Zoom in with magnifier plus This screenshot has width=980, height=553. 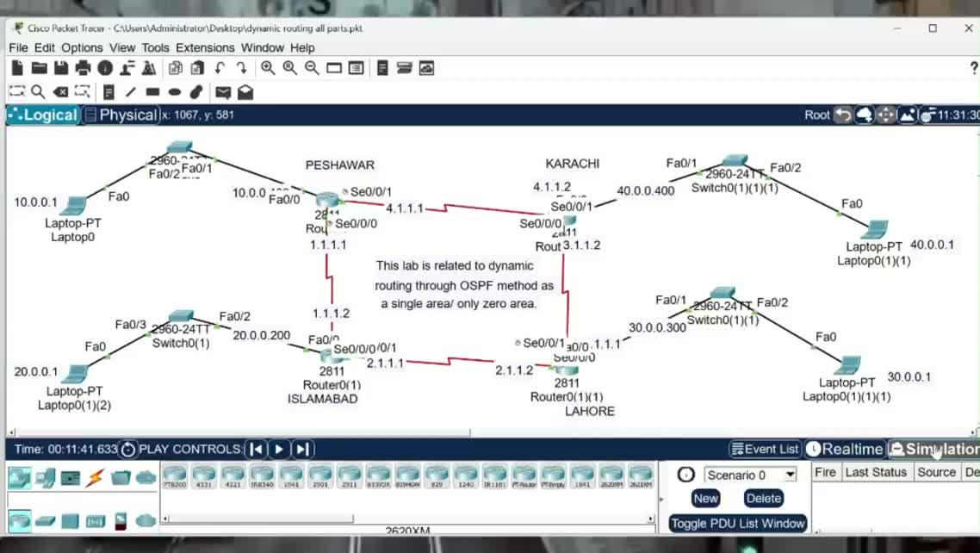(268, 68)
